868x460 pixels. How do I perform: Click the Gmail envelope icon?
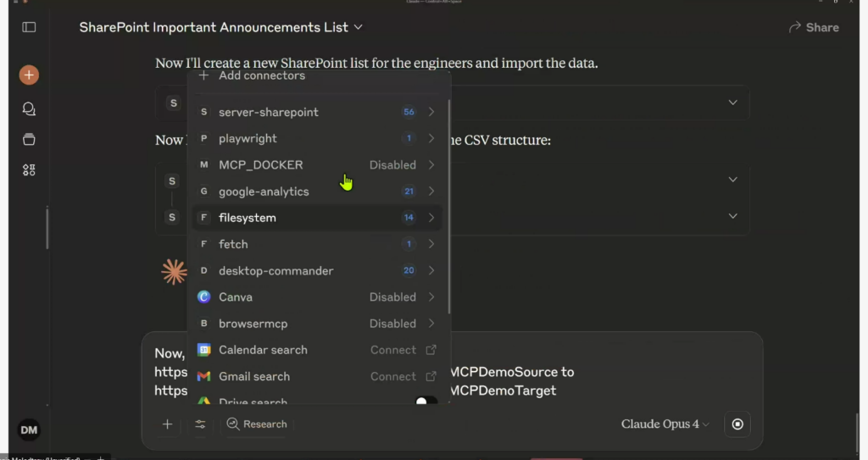[x=203, y=376]
